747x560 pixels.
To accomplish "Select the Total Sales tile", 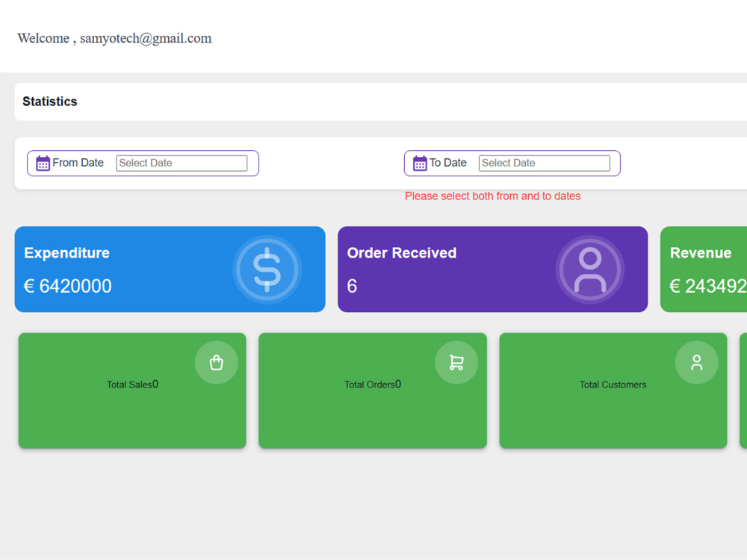I will [x=132, y=391].
